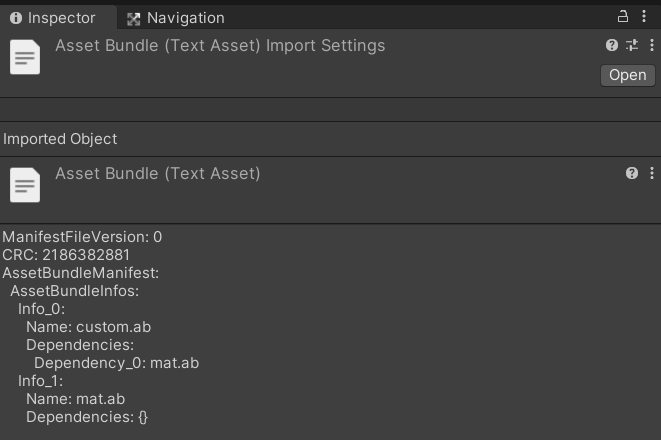Screen dimensions: 661x440
Task: Click the Imported Object header
Action: [x=60, y=139]
